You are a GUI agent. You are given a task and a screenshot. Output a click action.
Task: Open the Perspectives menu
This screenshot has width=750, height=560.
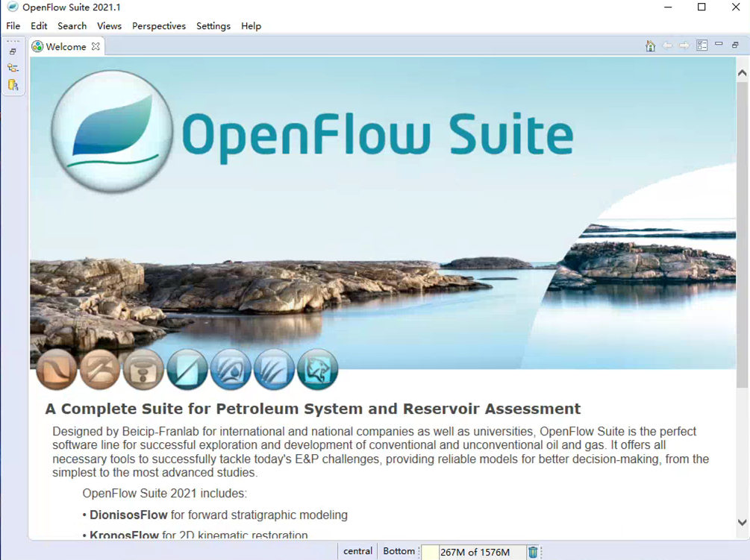point(159,26)
